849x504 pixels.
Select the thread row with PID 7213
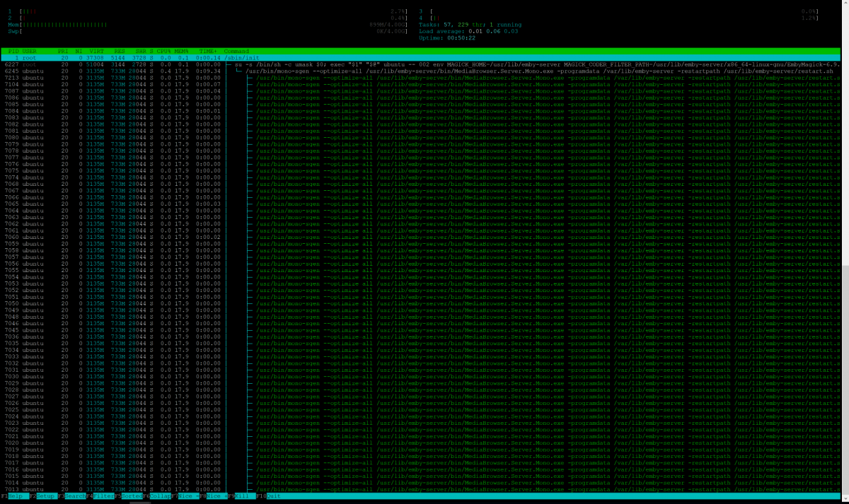point(420,78)
